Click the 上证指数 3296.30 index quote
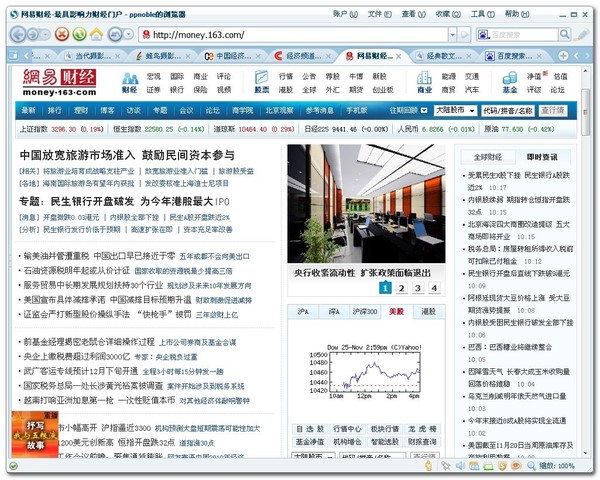The width and height of the screenshot is (600, 480). click(x=62, y=129)
